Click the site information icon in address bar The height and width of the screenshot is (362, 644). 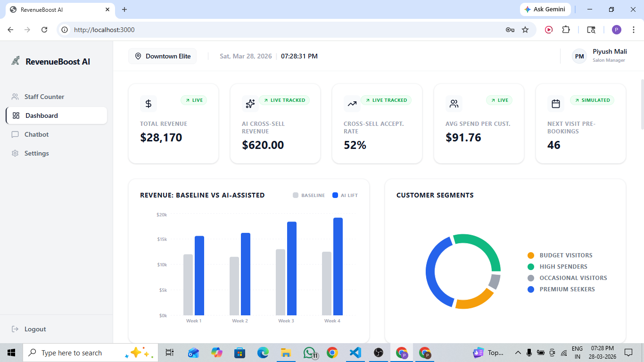pyautogui.click(x=65, y=30)
